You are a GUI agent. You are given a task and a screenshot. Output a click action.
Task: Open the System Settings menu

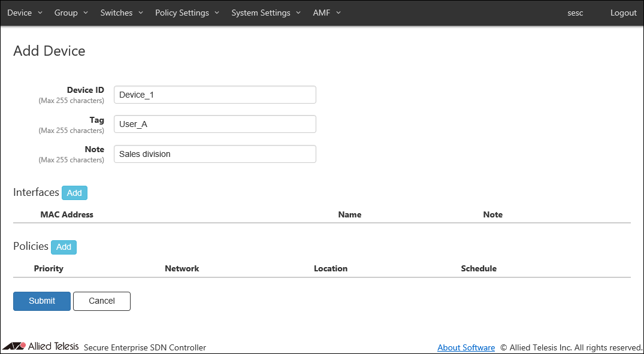click(x=265, y=13)
